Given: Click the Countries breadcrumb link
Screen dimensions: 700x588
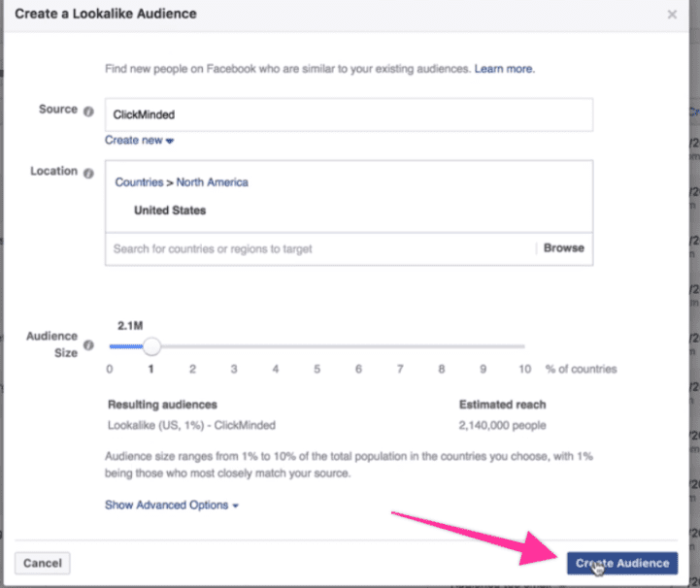Looking at the screenshot, I should 139,182.
